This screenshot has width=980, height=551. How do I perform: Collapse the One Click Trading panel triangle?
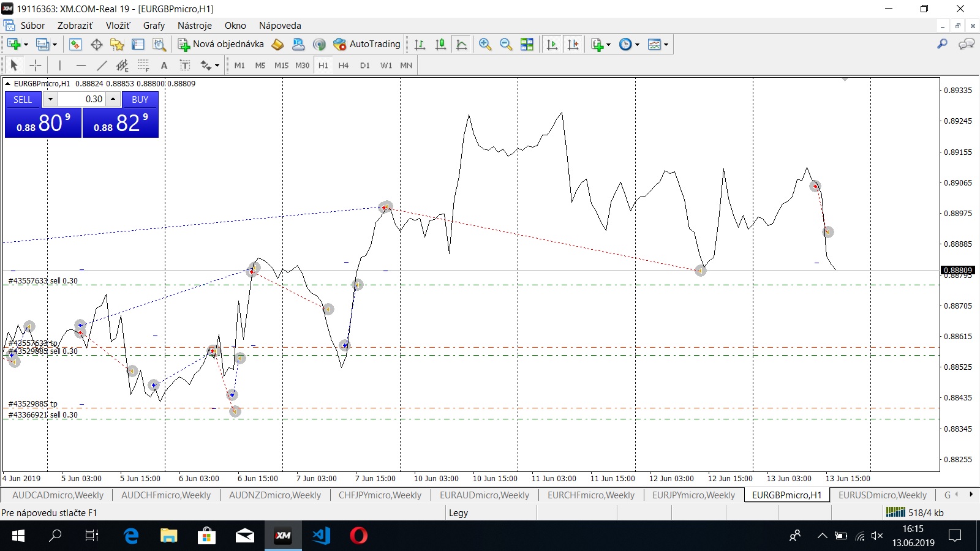tap(7, 84)
